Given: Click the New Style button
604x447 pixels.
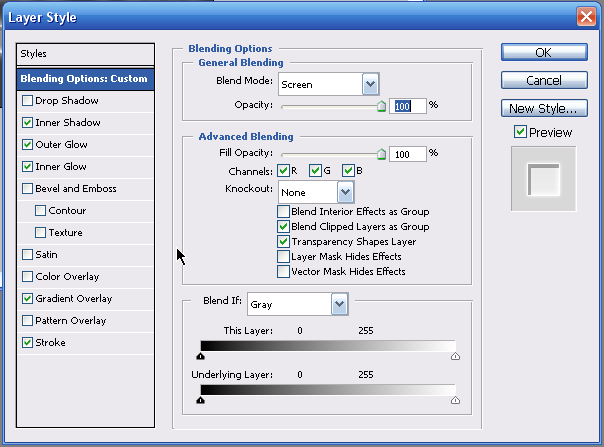Looking at the screenshot, I should tap(543, 108).
